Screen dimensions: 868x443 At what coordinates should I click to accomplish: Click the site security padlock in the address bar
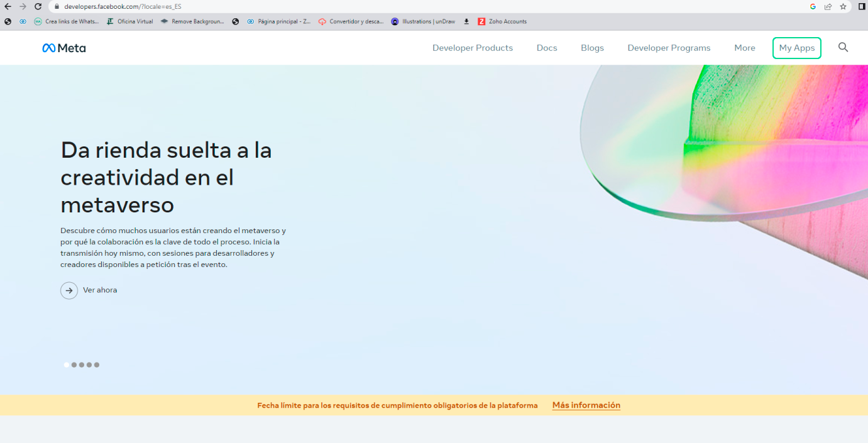tap(55, 8)
